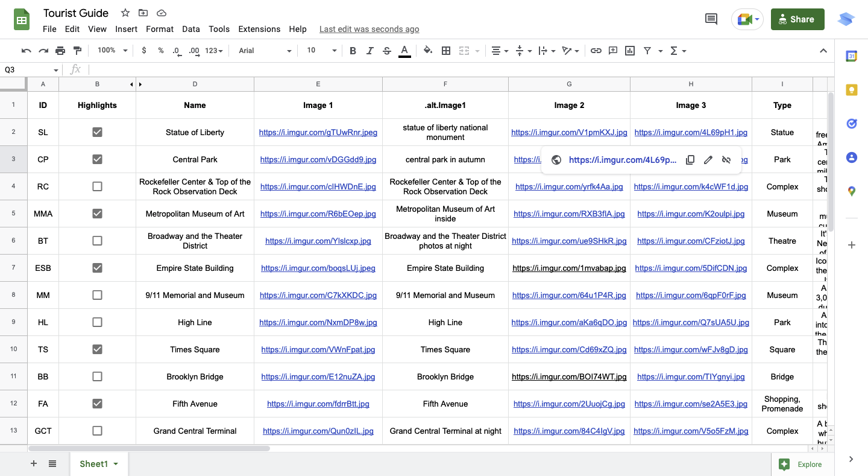
Task: Open the zoom 100% dropdown
Action: [112, 51]
